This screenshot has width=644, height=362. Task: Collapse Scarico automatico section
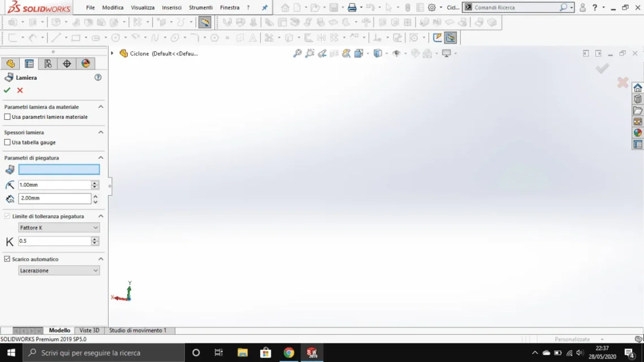coord(101,259)
